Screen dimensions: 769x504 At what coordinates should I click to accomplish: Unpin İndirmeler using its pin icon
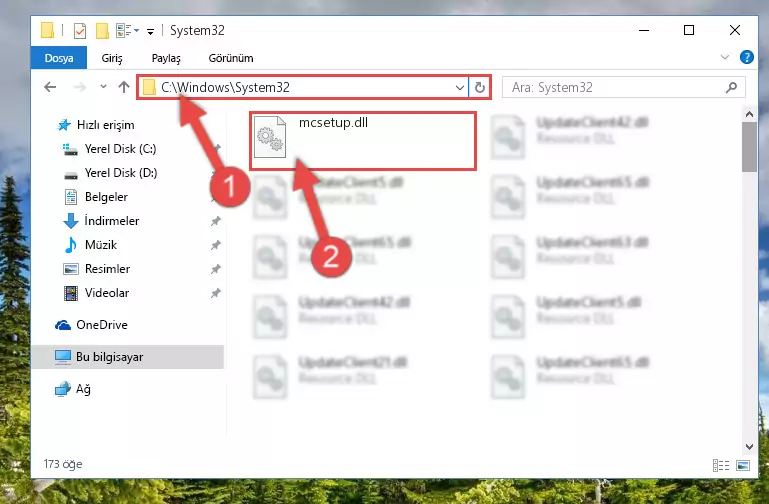tap(215, 221)
